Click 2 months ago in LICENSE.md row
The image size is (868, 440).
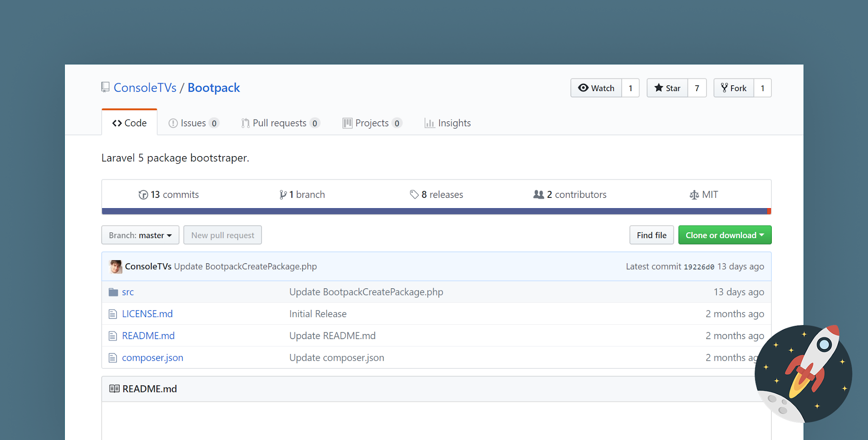[735, 314]
